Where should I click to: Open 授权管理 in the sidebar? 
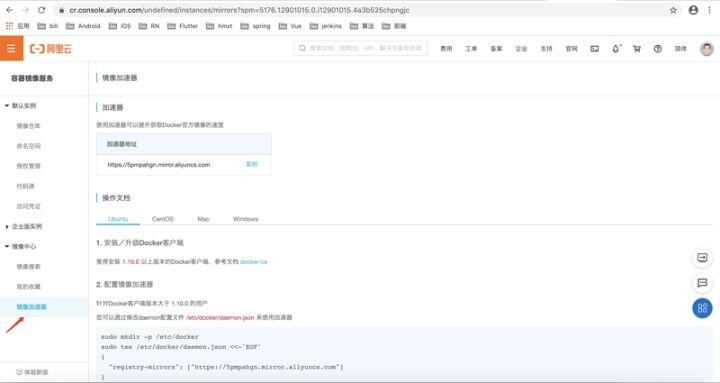click(x=28, y=166)
